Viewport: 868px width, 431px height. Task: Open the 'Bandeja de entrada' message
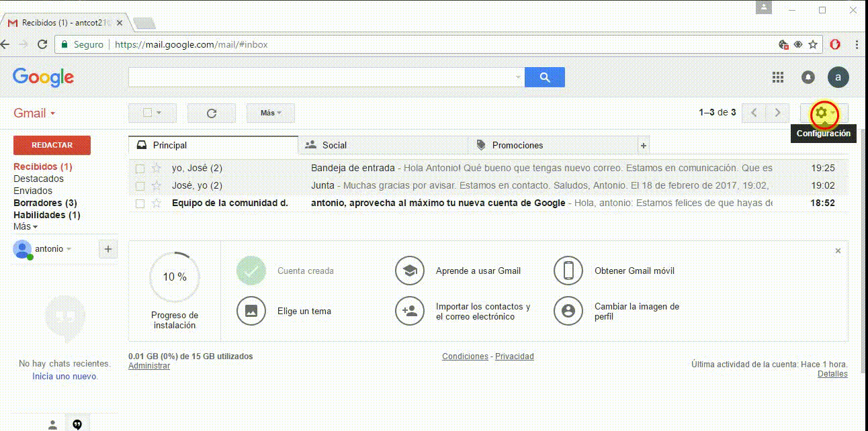(488, 168)
